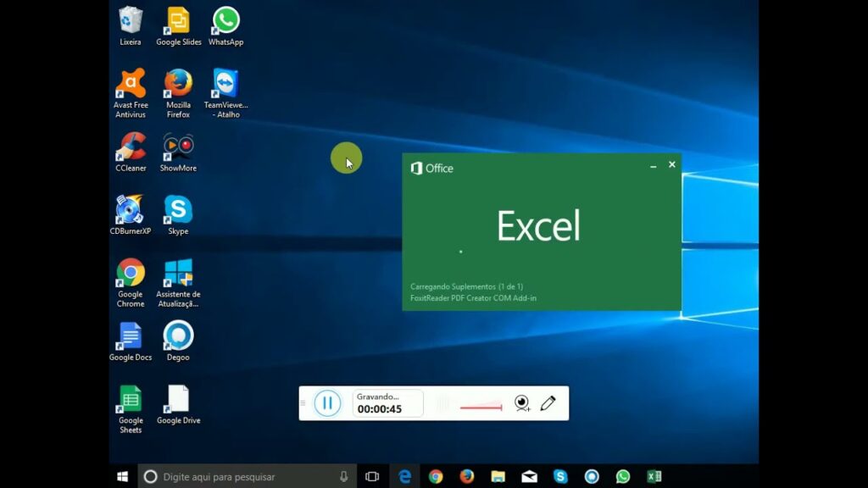
Task: Open the Google Sheets desktop shortcut
Action: coord(131,409)
